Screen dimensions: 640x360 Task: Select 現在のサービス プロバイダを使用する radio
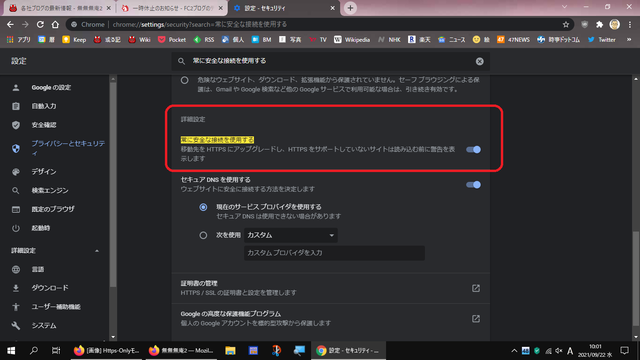203,207
